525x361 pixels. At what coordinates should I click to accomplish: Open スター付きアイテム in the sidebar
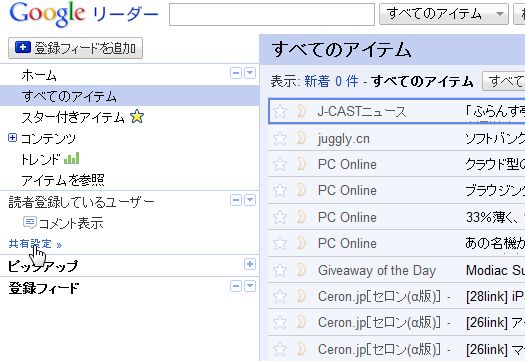click(x=73, y=117)
